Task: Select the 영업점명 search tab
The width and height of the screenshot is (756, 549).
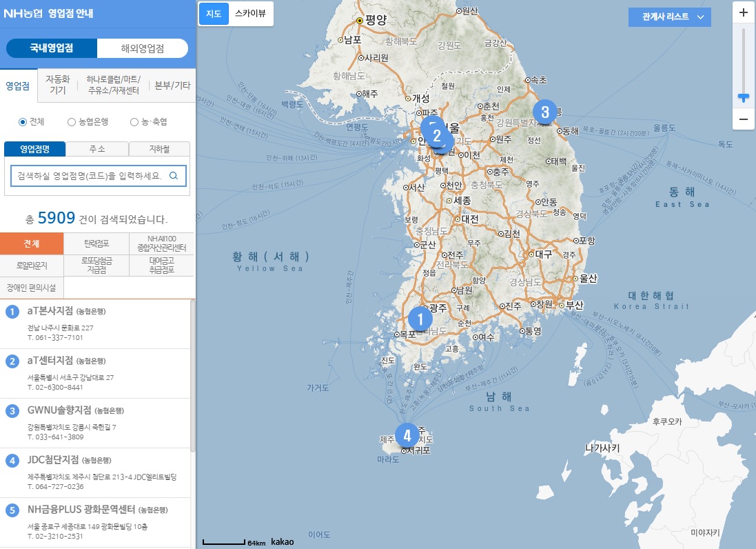Action: click(x=34, y=149)
